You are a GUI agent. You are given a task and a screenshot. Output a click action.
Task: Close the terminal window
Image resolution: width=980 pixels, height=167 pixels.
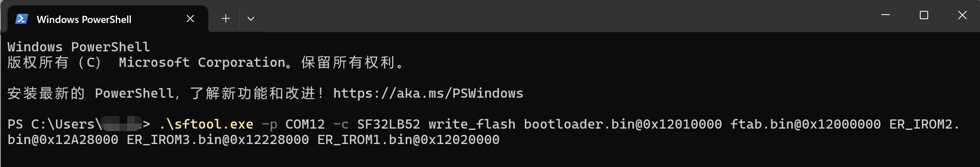click(962, 15)
